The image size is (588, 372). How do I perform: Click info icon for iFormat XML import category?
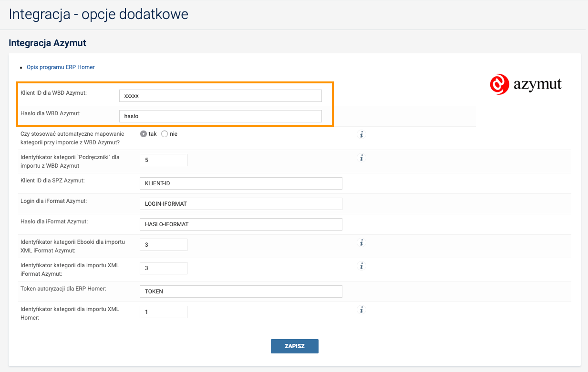point(361,266)
